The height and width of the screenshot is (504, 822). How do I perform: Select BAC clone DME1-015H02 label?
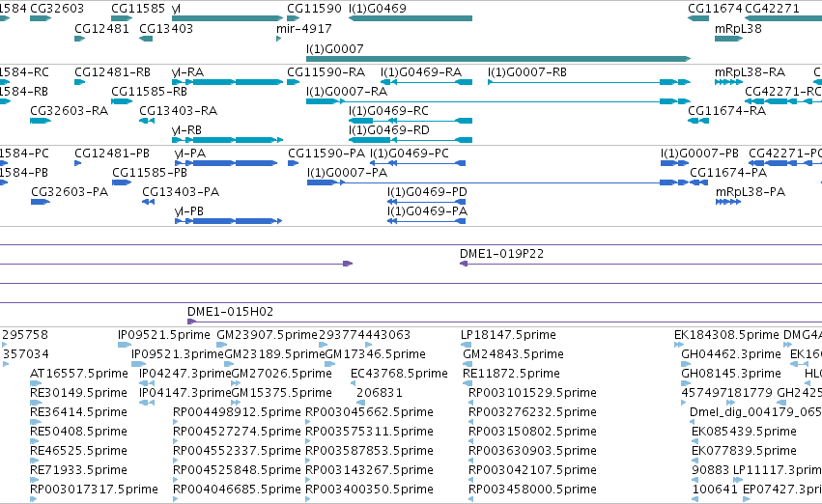pyautogui.click(x=231, y=312)
